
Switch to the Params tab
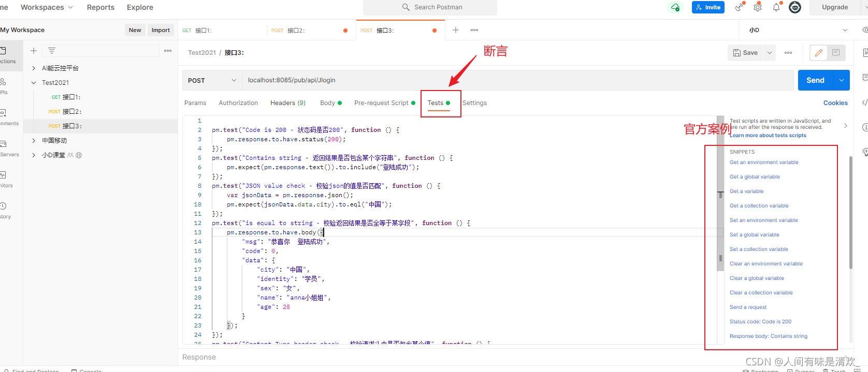pyautogui.click(x=195, y=103)
